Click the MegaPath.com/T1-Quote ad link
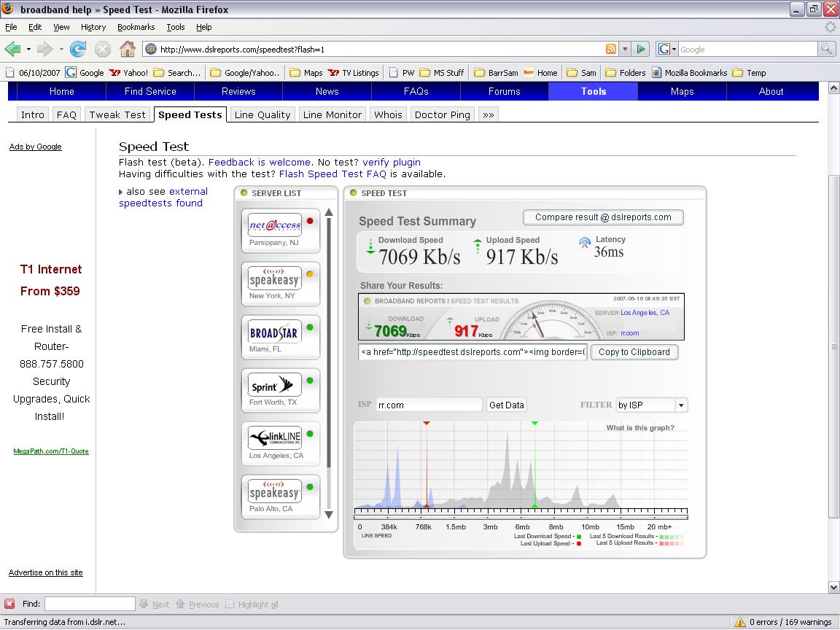840x630 pixels. tap(51, 451)
